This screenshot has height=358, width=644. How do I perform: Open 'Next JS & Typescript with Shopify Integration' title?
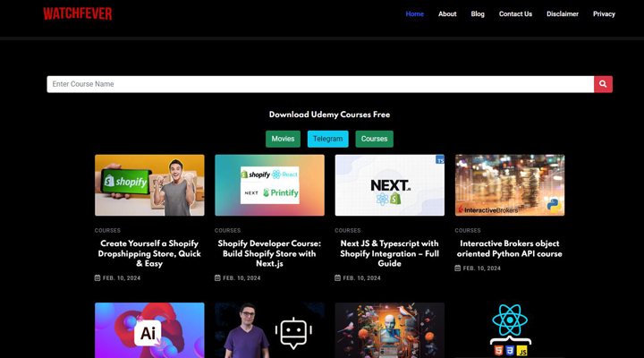pyautogui.click(x=389, y=253)
